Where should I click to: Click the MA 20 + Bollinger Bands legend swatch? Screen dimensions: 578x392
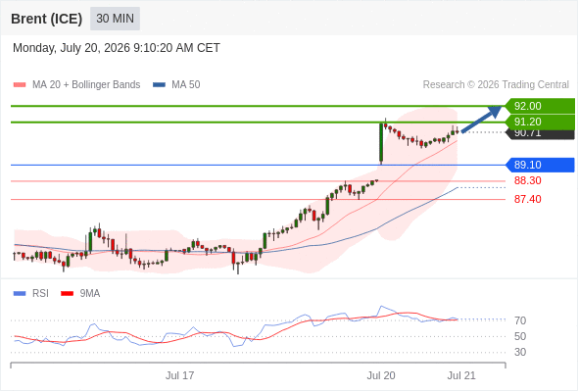20,85
